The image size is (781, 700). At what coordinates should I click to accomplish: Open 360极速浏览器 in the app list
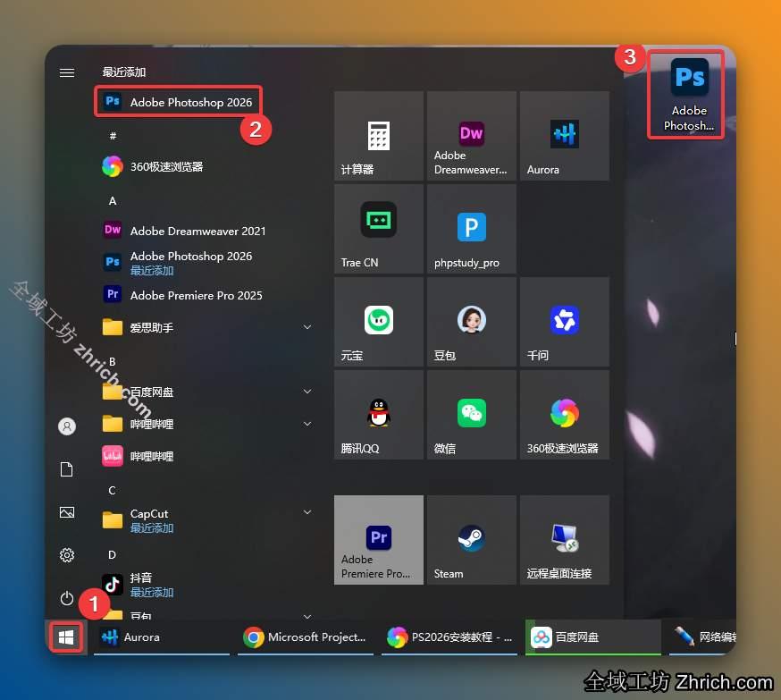click(153, 166)
